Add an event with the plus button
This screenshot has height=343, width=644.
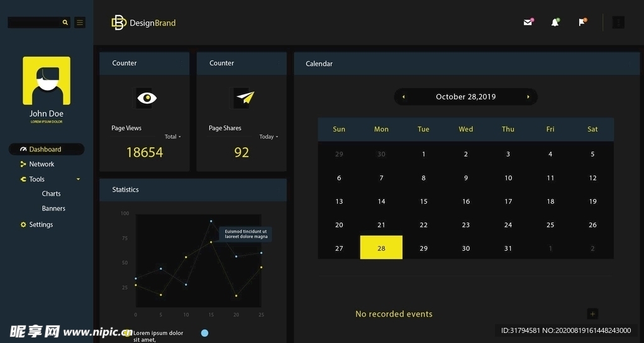pyautogui.click(x=592, y=313)
